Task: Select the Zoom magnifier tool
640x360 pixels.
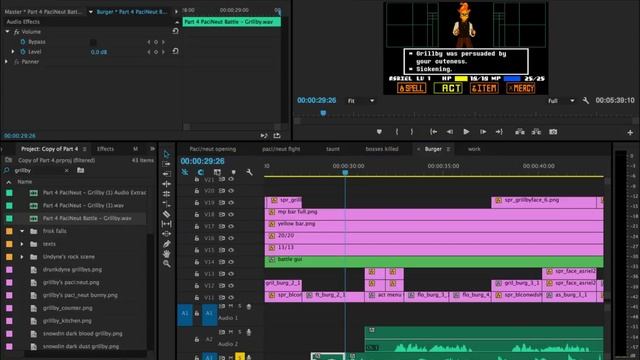Action: point(167,264)
